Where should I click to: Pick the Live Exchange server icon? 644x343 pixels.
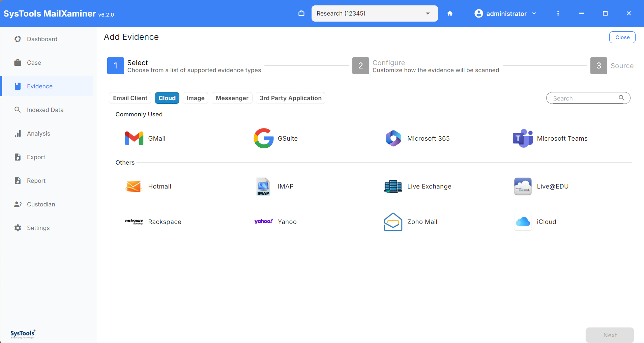pyautogui.click(x=393, y=187)
